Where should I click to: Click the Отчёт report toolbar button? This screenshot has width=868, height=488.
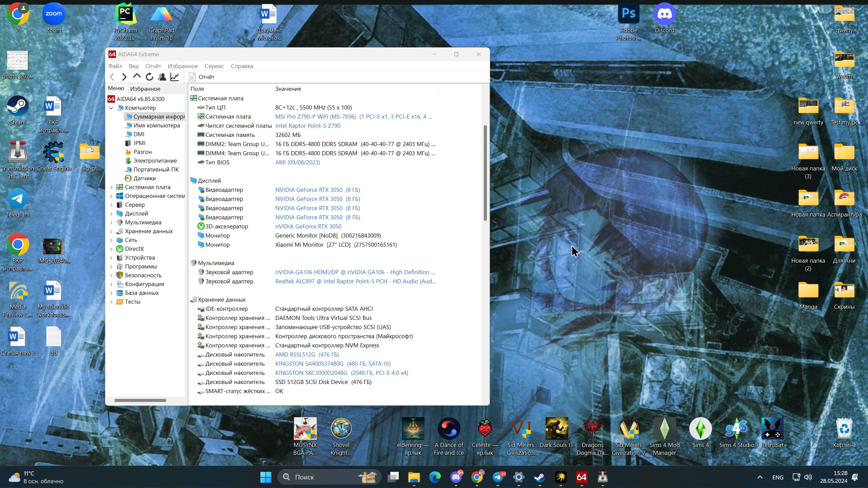click(202, 77)
